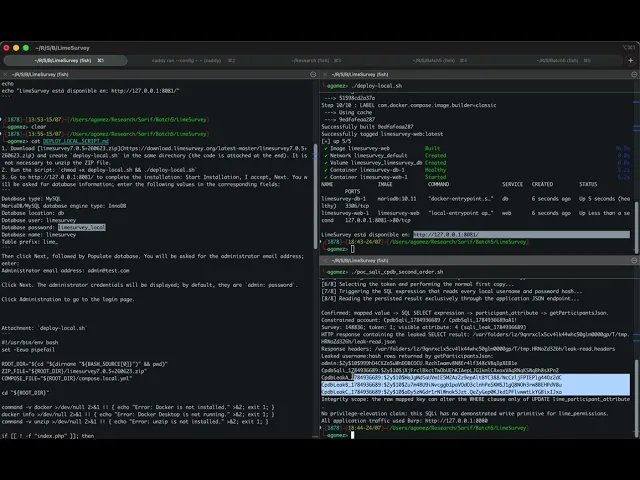Close the upper right deploy-local pane
Viewport: 640px width, 480px height.
click(325, 74)
